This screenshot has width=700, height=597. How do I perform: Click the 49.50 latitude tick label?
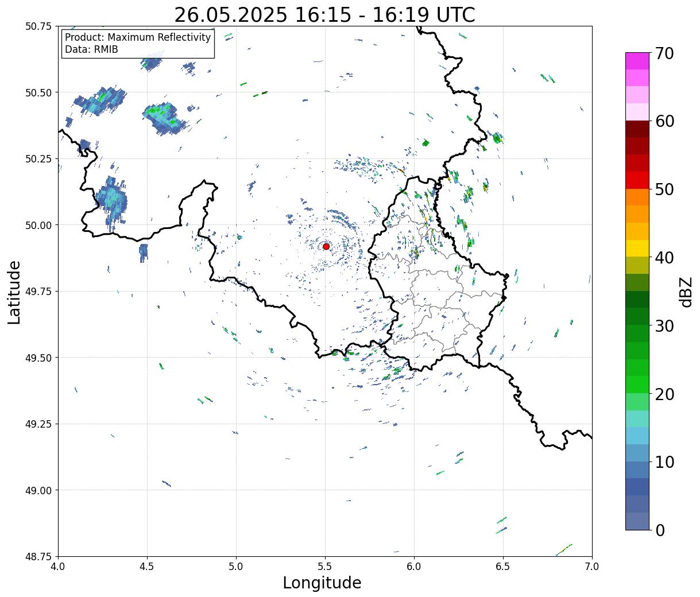click(x=38, y=358)
